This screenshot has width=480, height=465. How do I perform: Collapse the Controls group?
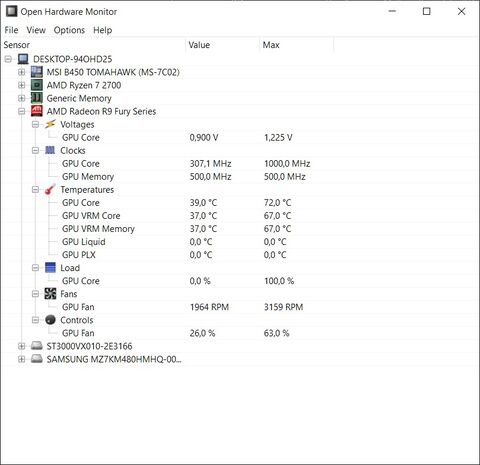[35, 320]
